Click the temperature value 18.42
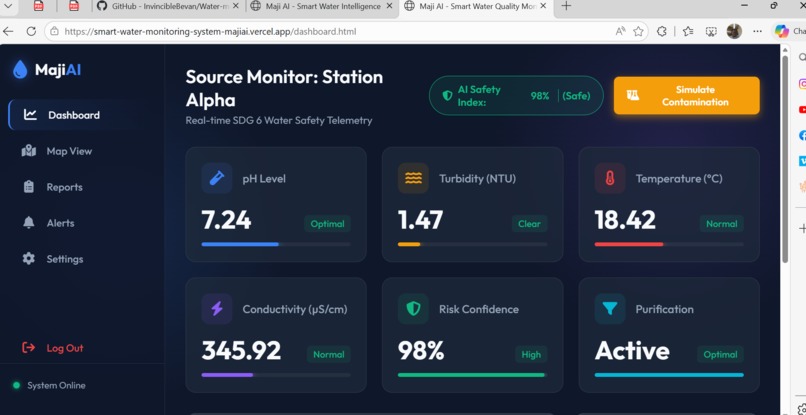This screenshot has height=415, width=806. [x=626, y=220]
